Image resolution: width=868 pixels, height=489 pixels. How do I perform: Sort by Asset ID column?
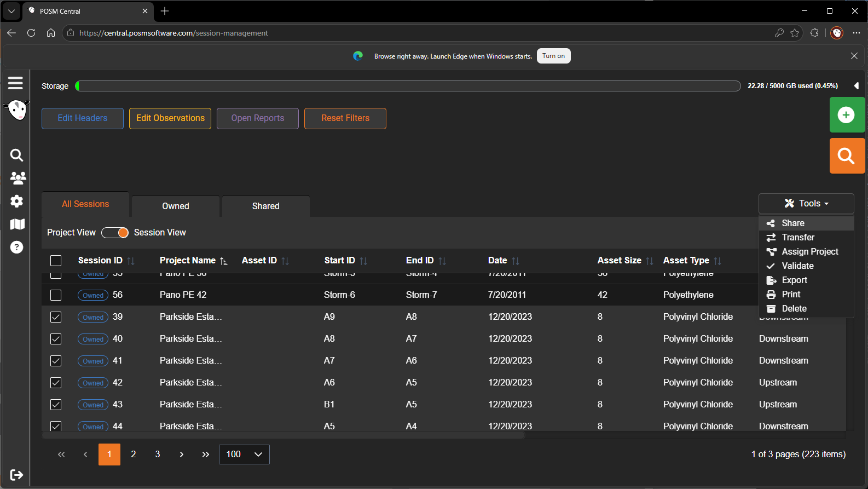[285, 261]
